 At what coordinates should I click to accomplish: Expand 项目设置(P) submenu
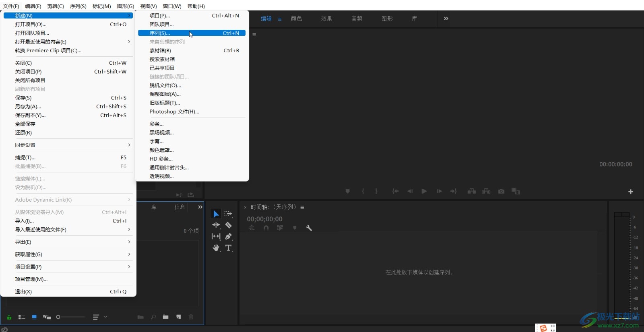click(x=67, y=267)
